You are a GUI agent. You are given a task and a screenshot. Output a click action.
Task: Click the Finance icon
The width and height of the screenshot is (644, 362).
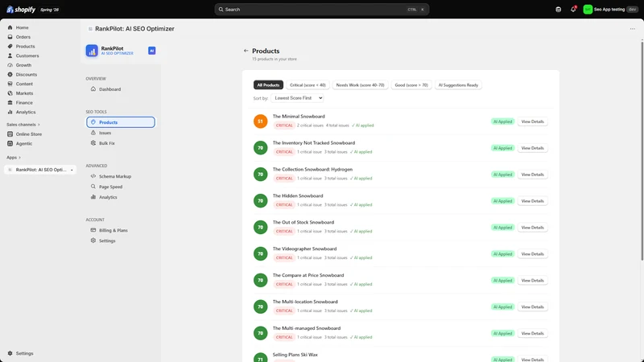[10, 103]
